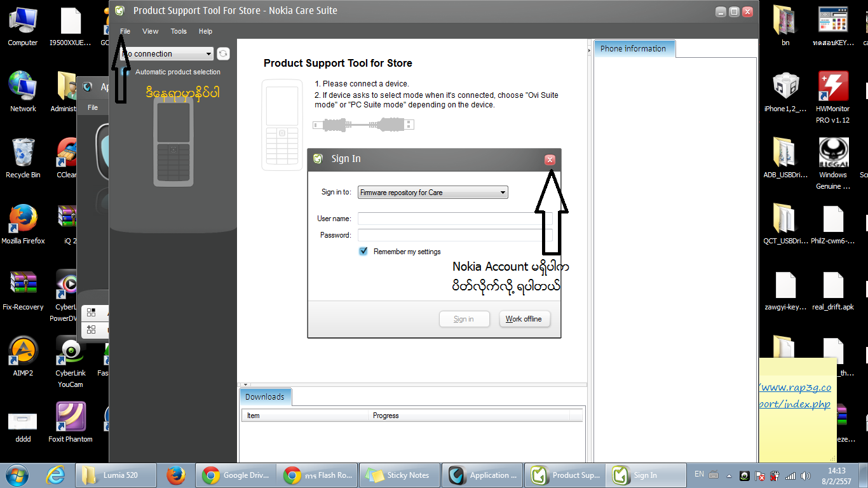868x488 pixels.
Task: Select Phone information tab
Action: point(634,48)
